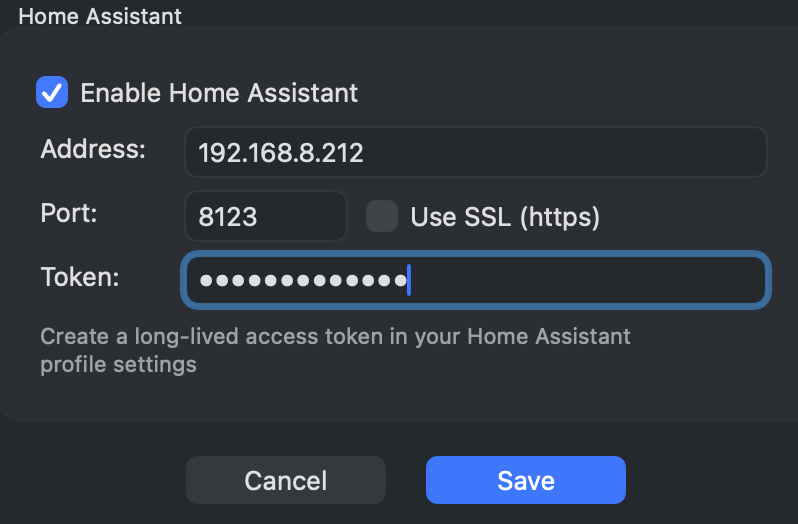Click the 192.168.8.212 IP address text
The image size is (798, 524).
[x=281, y=153]
